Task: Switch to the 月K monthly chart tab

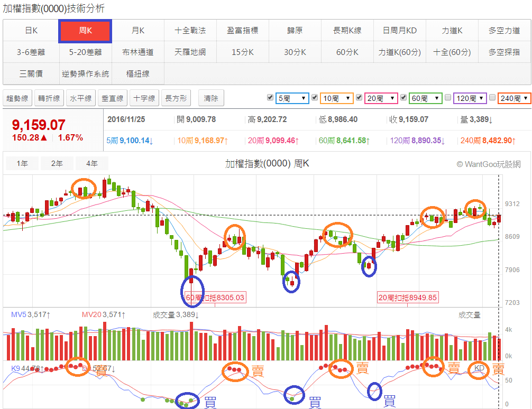Action: (137, 31)
